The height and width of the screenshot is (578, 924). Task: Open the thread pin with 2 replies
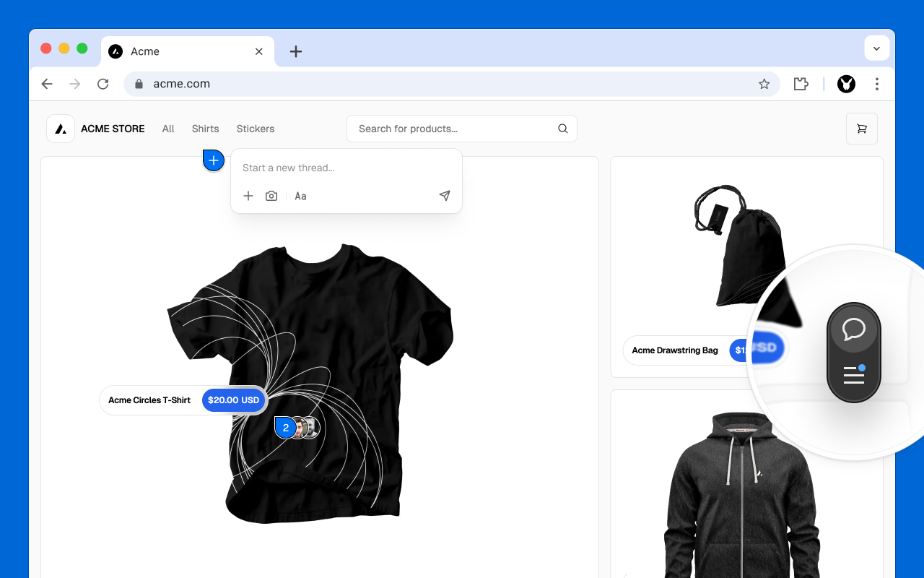[286, 428]
